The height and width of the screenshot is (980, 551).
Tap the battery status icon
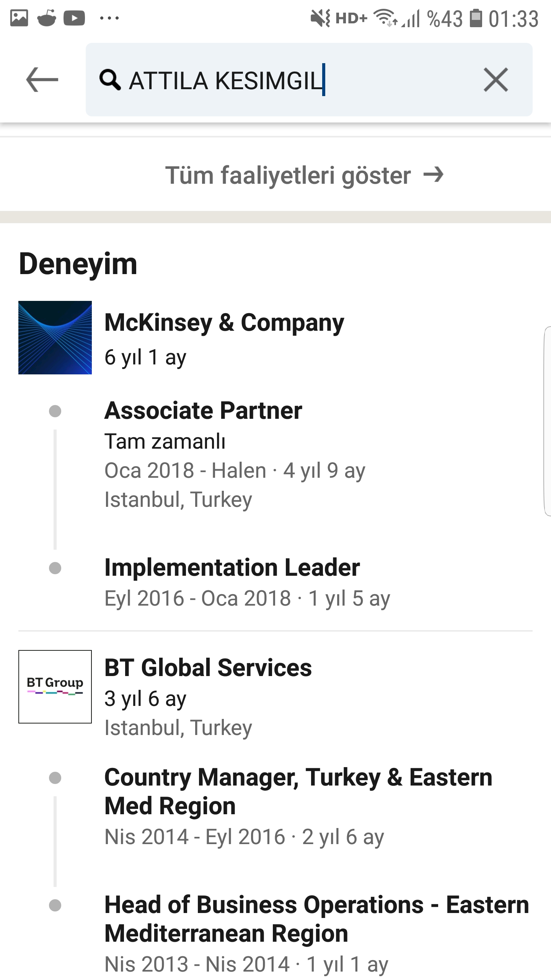[x=476, y=18]
